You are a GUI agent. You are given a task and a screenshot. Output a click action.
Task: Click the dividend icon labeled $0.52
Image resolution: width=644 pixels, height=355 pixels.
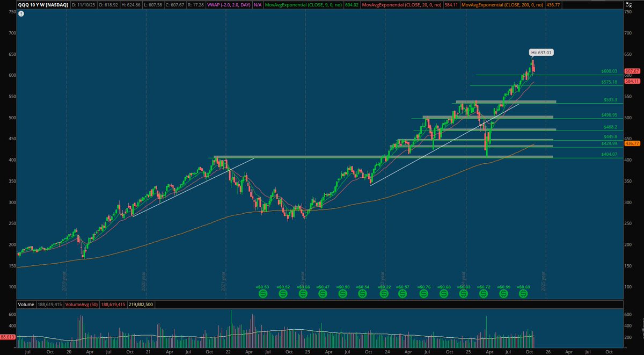[283, 294]
